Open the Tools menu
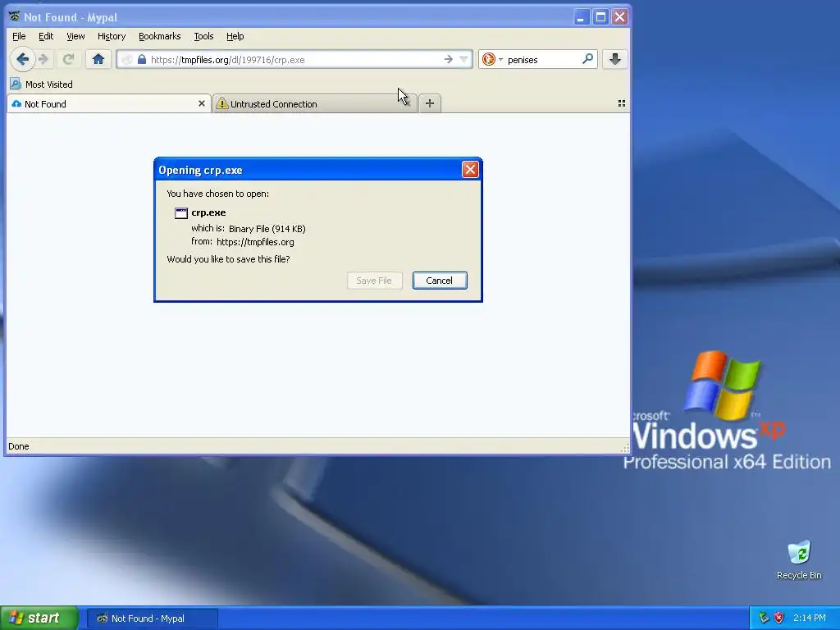 pyautogui.click(x=203, y=36)
